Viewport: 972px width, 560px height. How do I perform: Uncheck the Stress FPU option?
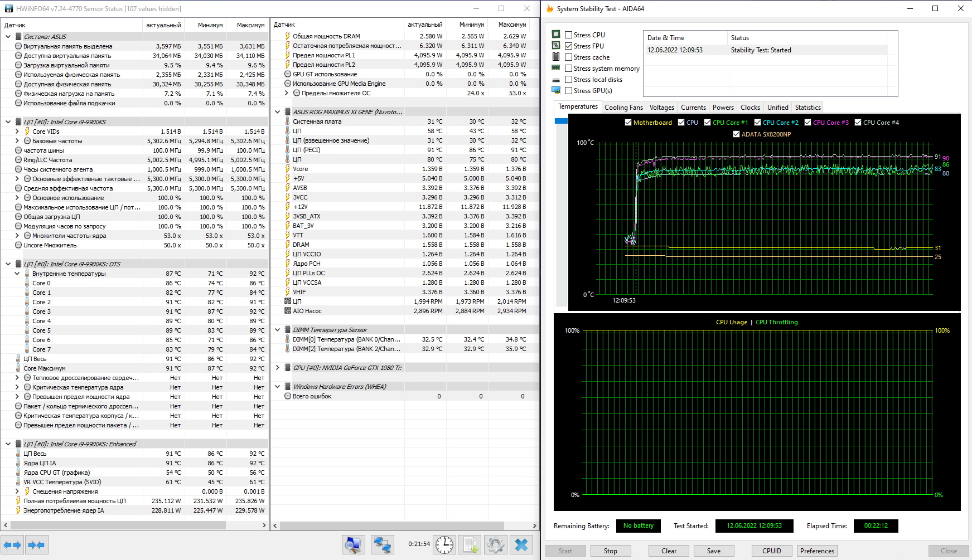click(x=569, y=46)
